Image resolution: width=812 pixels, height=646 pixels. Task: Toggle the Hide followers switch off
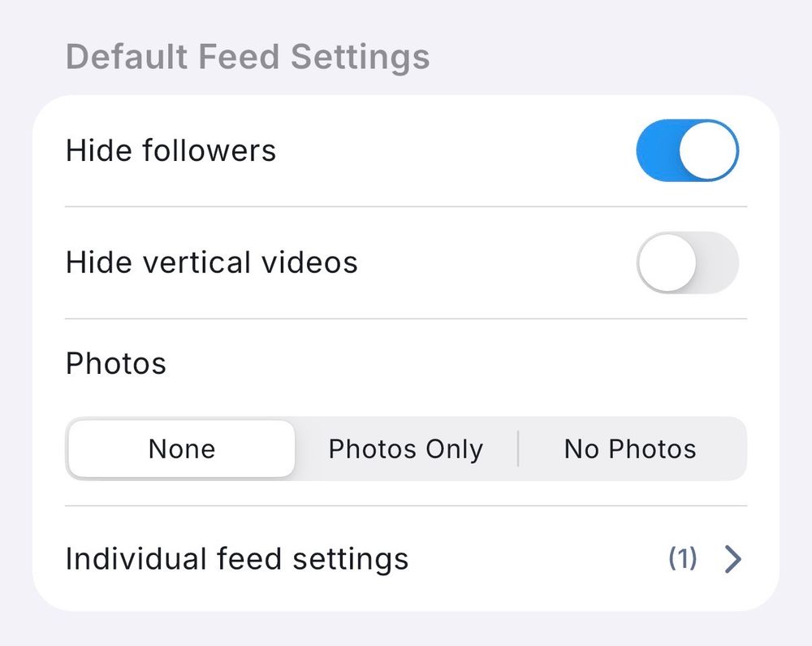[x=687, y=150]
